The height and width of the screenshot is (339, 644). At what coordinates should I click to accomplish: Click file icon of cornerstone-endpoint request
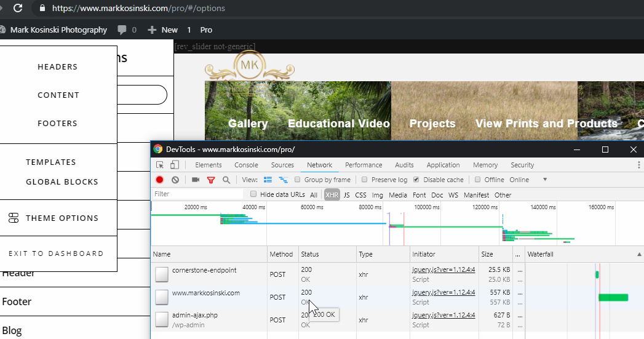coord(162,274)
